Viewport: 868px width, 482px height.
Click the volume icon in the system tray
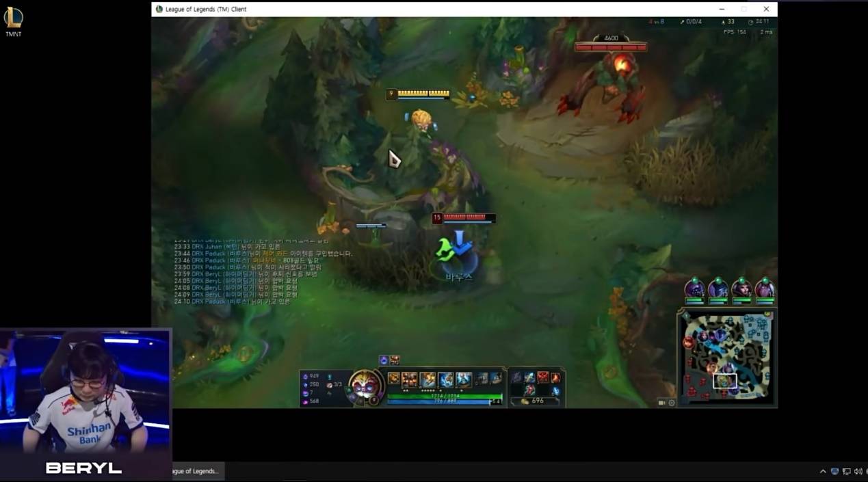pyautogui.click(x=858, y=472)
